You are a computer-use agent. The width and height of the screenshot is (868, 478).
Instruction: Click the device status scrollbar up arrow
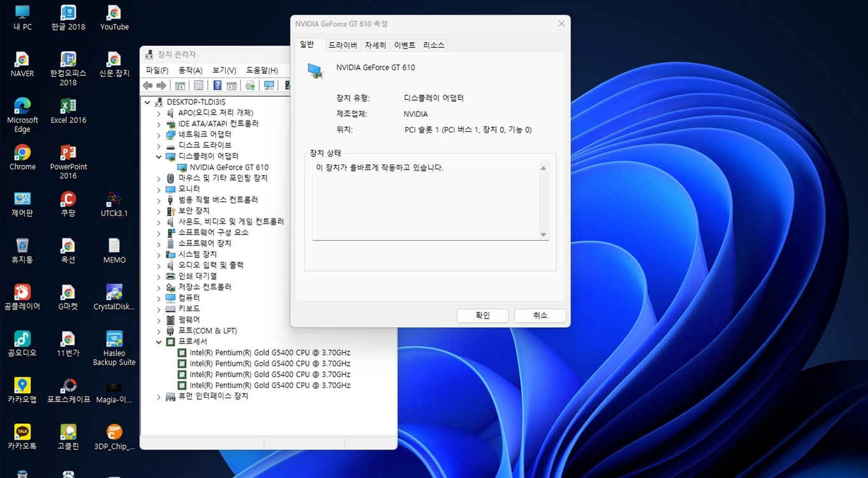click(543, 168)
